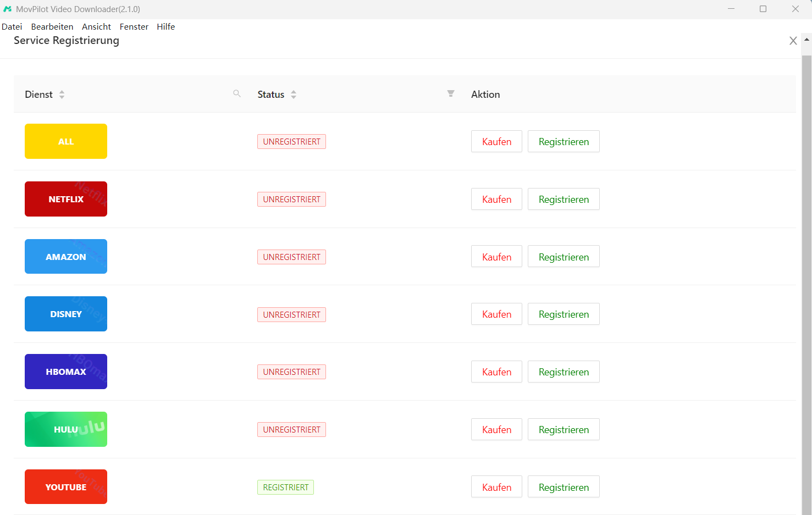
Task: Sort by the Dienst column arrows
Action: 62,95
